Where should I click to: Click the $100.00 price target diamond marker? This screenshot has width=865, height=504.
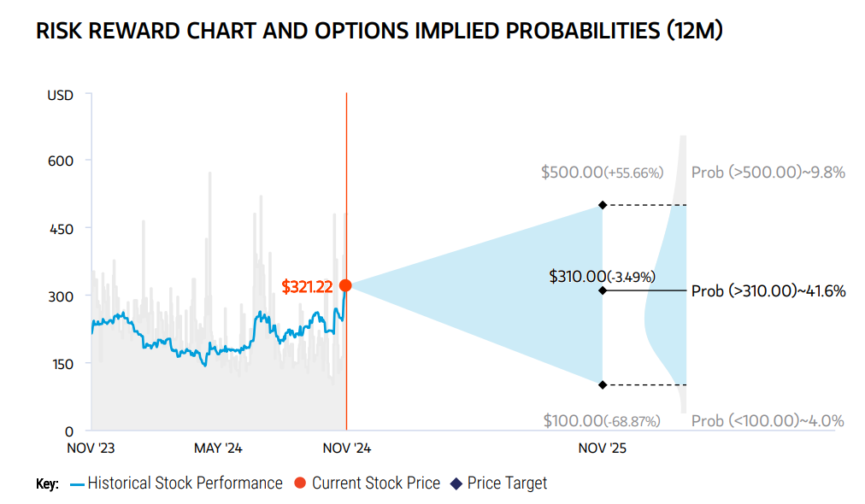pyautogui.click(x=603, y=385)
